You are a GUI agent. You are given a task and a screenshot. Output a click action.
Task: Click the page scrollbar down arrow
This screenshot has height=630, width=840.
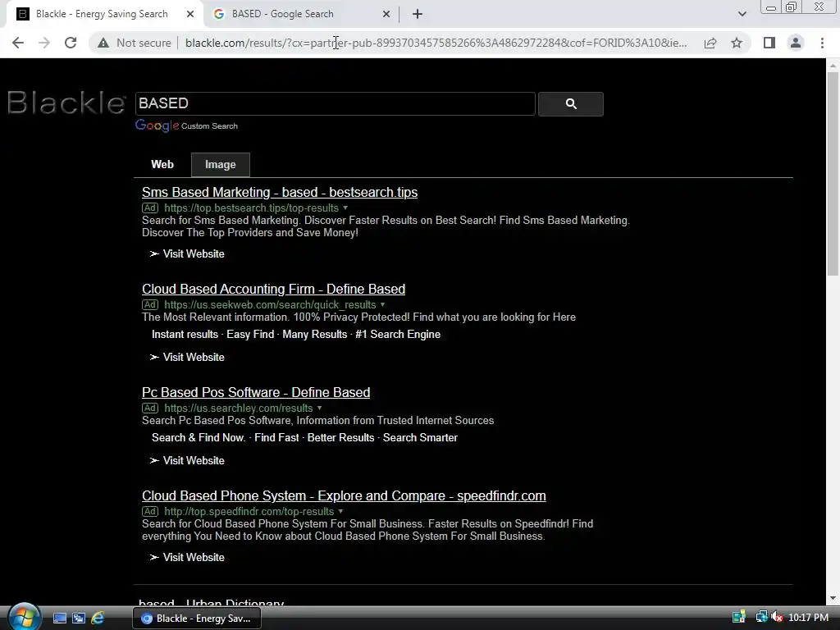click(833, 598)
